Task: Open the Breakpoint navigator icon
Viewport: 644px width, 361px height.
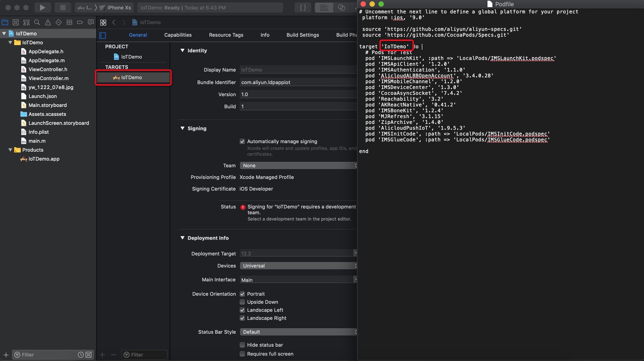Action: tap(80, 22)
